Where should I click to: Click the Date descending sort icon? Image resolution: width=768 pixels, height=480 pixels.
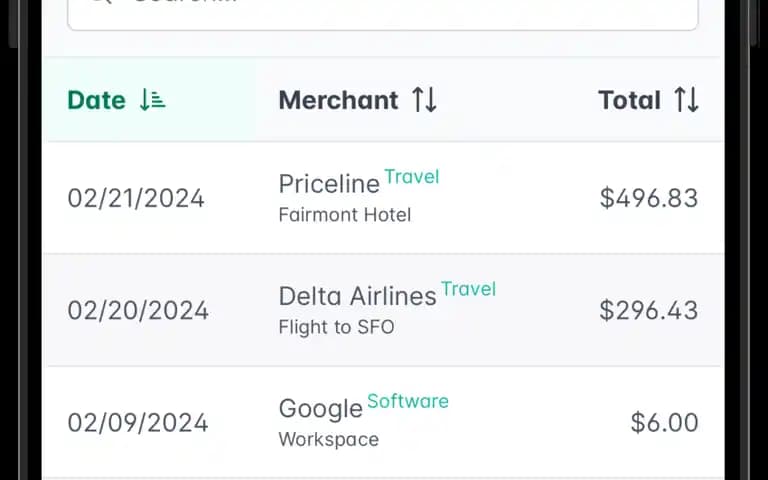[x=152, y=100]
